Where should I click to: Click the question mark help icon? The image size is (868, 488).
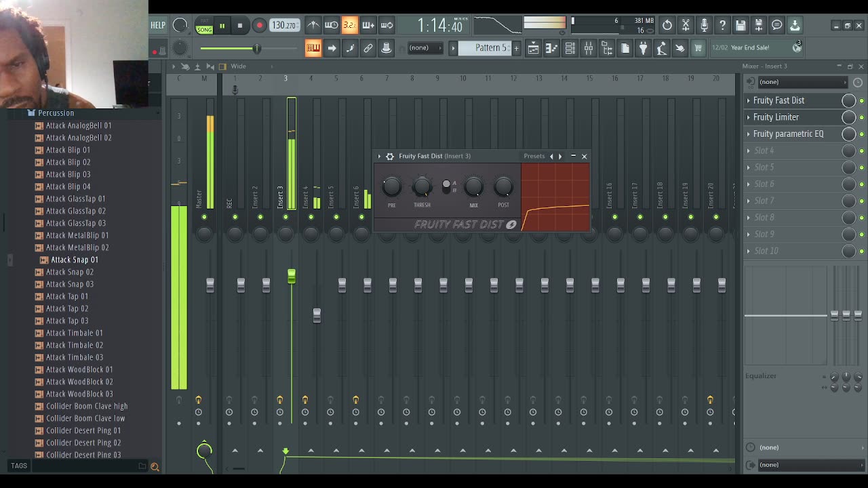pyautogui.click(x=722, y=26)
